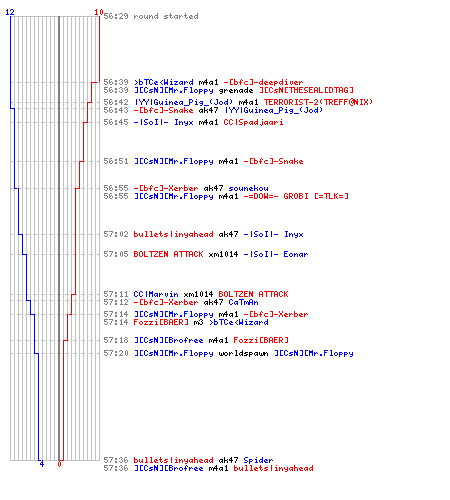450x500 pixels.
Task: Click Fozzi[BAER] killer name at 57:14
Action: click(161, 322)
